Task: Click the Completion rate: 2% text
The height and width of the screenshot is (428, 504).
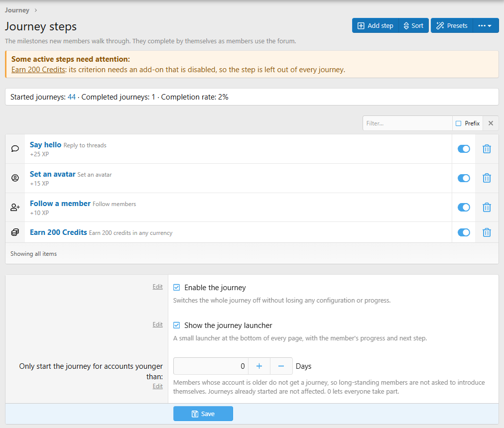Action: point(195,97)
